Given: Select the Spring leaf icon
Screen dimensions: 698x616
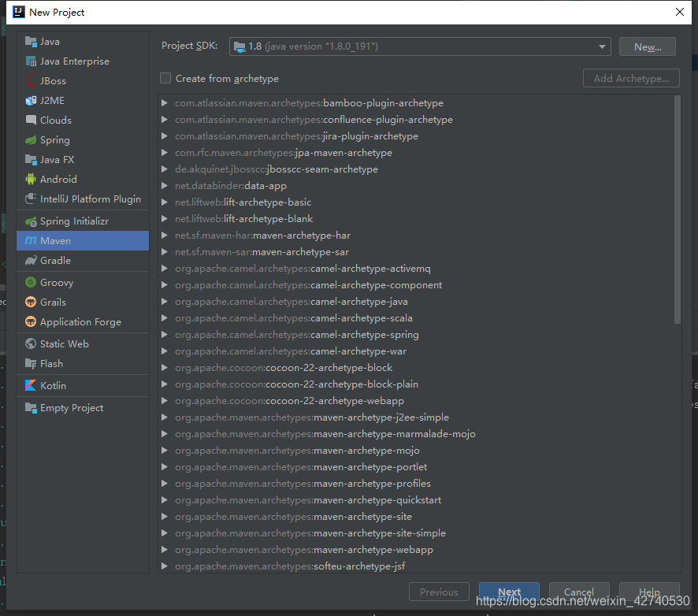Looking at the screenshot, I should pyautogui.click(x=31, y=139).
